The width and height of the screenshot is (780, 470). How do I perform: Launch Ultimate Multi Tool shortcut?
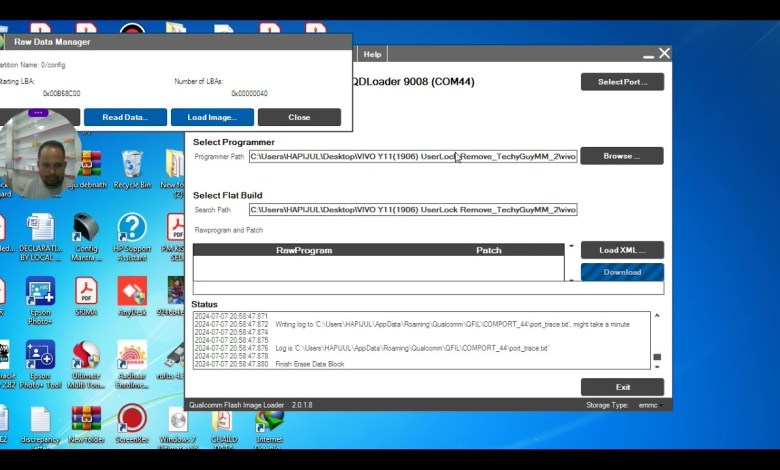click(x=86, y=356)
